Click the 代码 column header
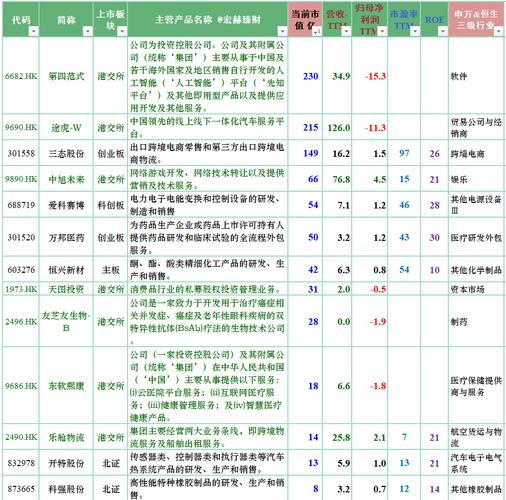Image resolution: width=506 pixels, height=500 pixels. coord(21,19)
